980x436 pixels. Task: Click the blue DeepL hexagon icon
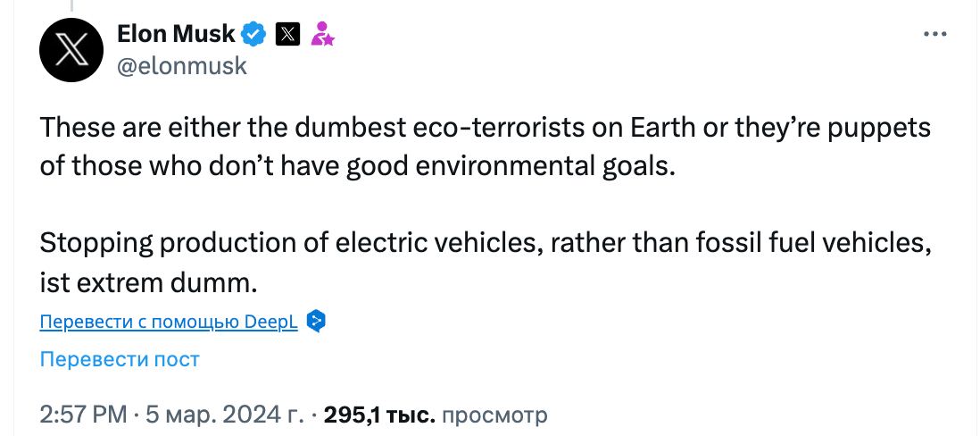pos(315,322)
